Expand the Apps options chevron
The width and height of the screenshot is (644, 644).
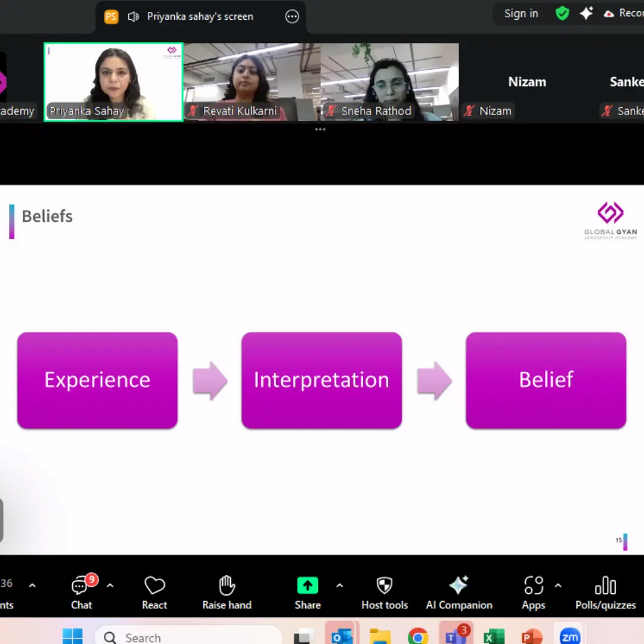[558, 586]
